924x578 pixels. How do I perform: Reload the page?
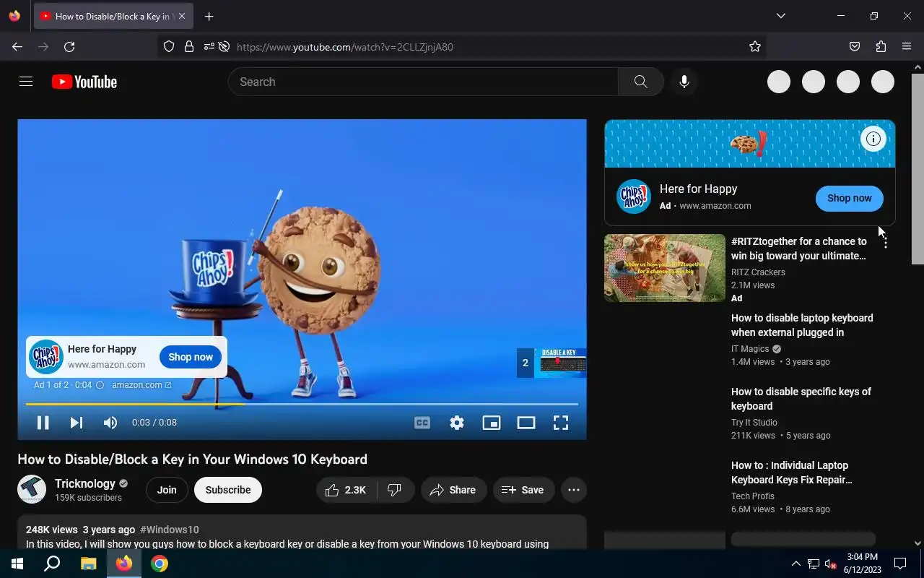[x=69, y=46]
